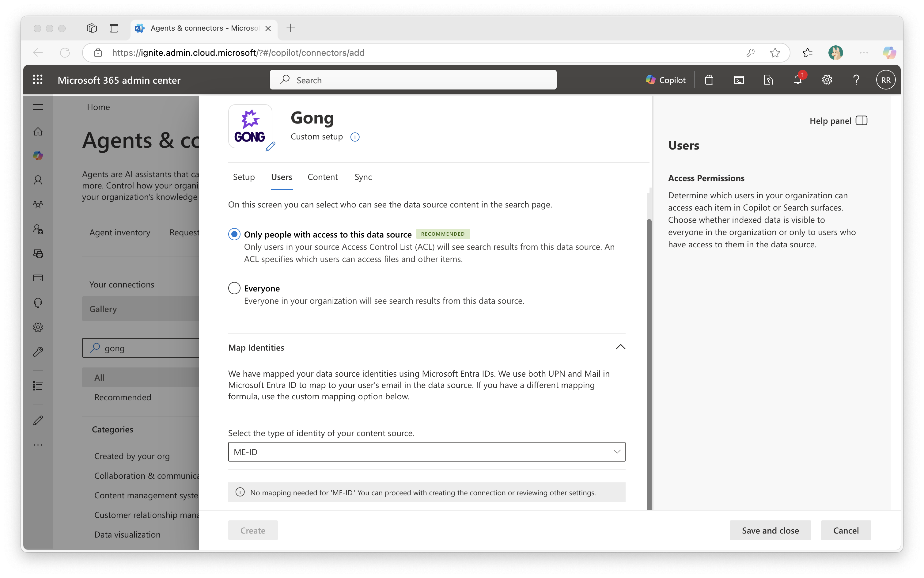Click the panel vertical scrollbar
The height and width of the screenshot is (578, 924).
click(x=649, y=363)
